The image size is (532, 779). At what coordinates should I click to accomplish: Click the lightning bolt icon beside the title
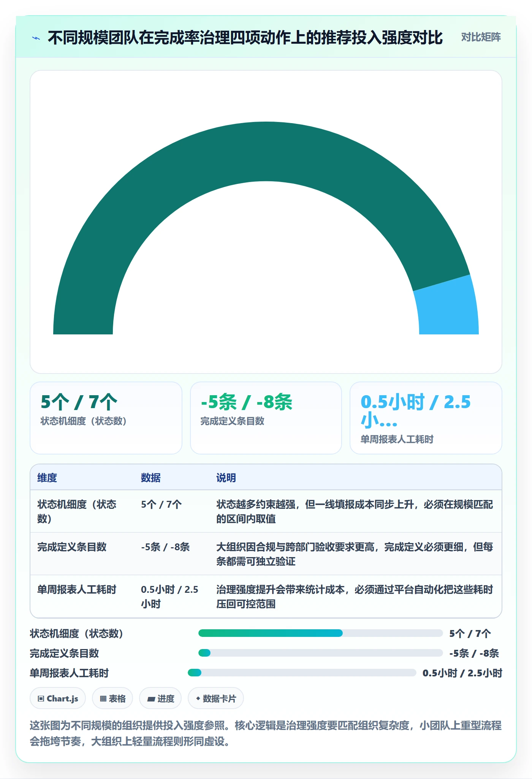36,38
